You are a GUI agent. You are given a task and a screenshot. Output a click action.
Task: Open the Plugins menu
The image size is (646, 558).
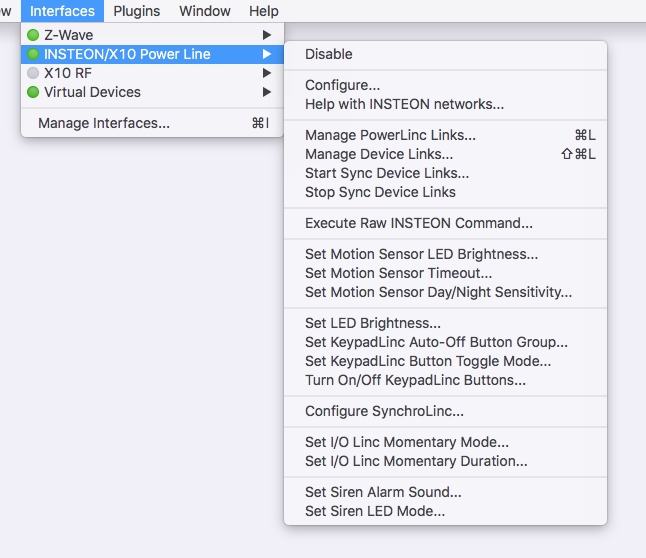pos(136,11)
